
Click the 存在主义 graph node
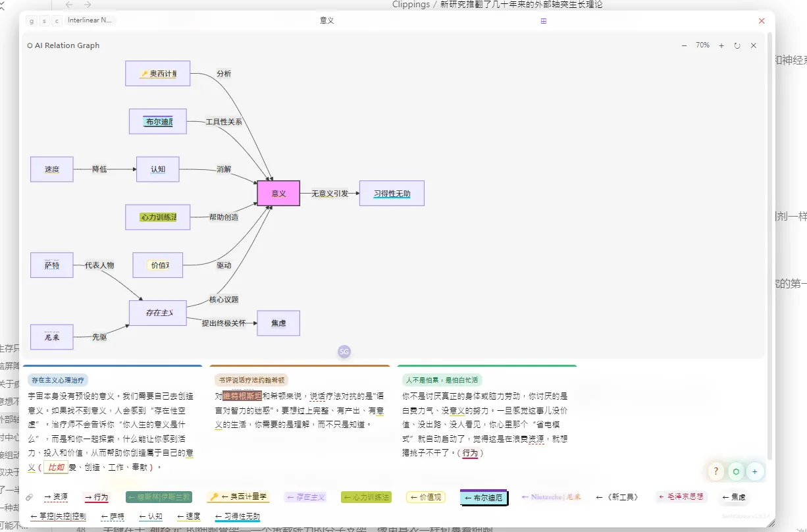[x=158, y=313]
